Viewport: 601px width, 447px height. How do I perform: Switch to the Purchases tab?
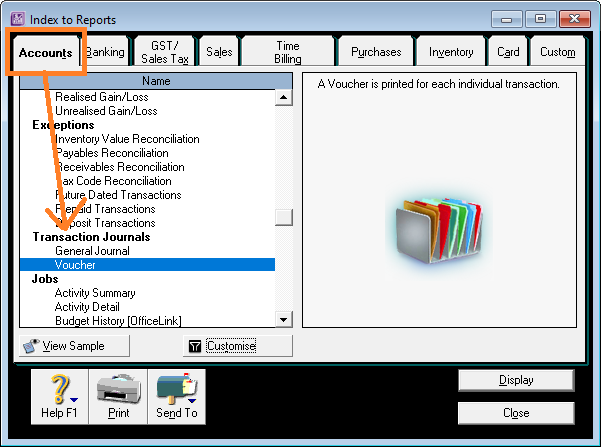point(376,52)
